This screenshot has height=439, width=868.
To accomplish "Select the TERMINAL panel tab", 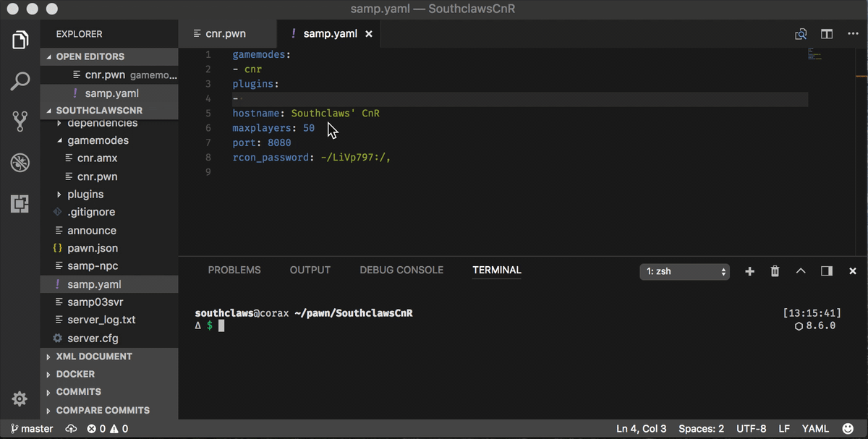I will (x=497, y=270).
